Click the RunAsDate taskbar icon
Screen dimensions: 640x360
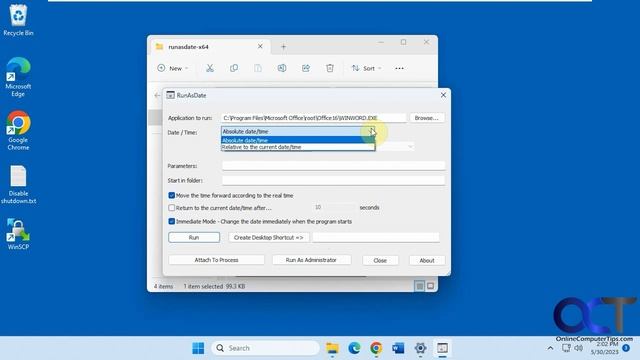442,348
